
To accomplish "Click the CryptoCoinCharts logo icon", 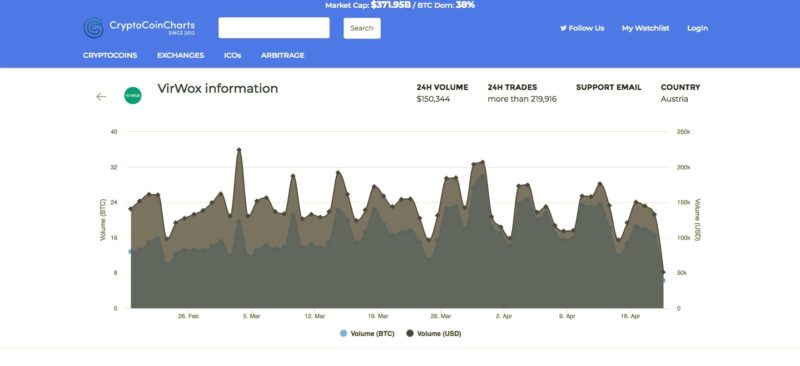I will click(93, 28).
